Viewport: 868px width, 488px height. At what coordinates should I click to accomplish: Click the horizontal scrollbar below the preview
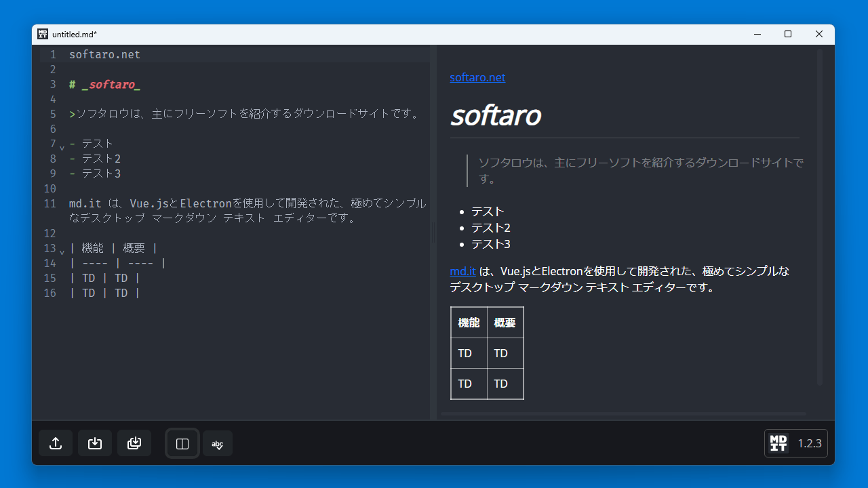click(623, 413)
